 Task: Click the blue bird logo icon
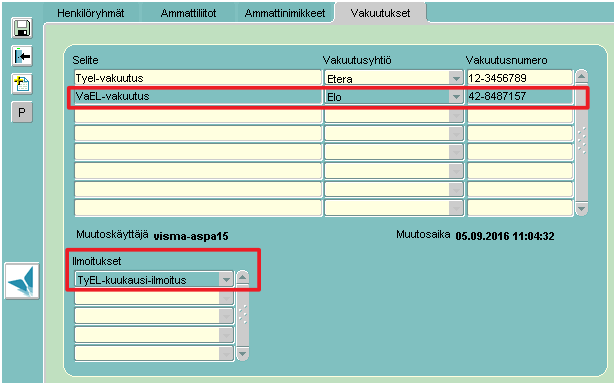(x=22, y=281)
